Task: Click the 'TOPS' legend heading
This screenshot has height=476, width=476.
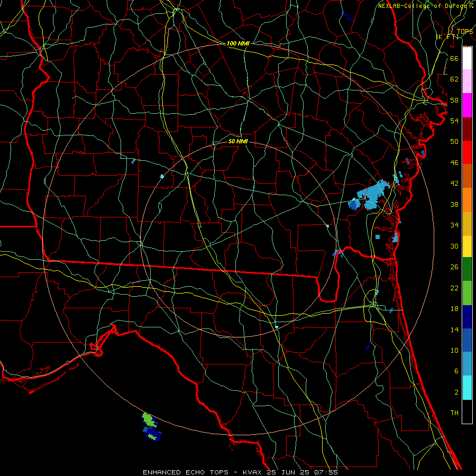Action: pos(465,31)
